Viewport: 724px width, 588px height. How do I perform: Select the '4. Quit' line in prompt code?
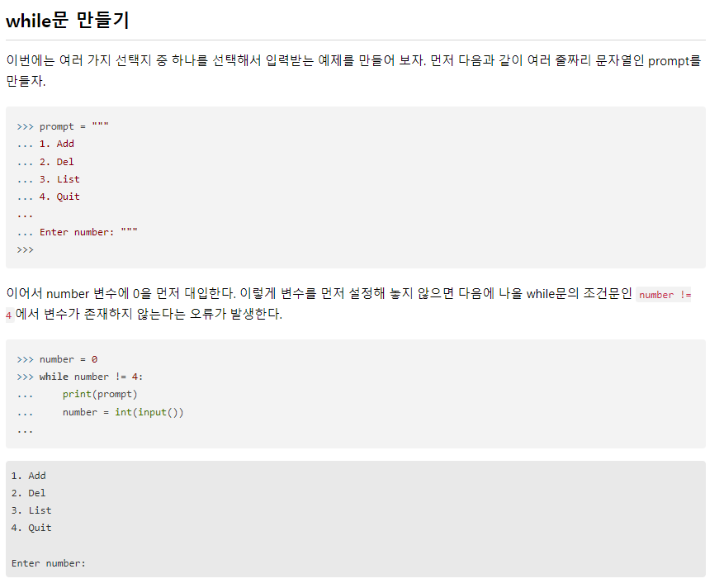pos(59,197)
